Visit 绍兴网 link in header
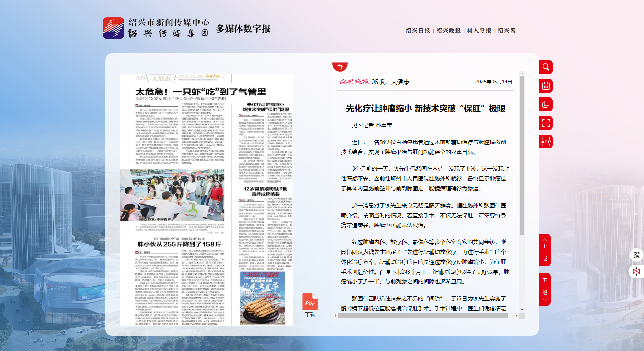The height and width of the screenshot is (351, 644). point(507,31)
